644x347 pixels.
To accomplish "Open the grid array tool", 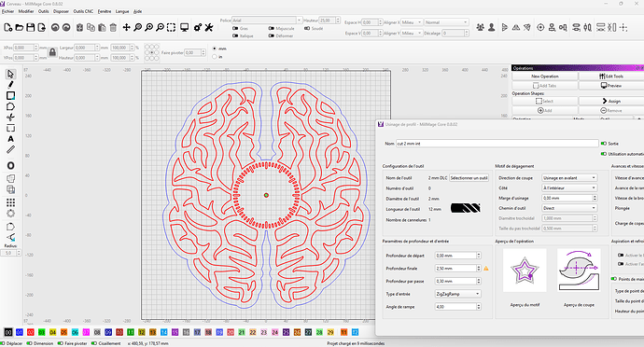I will 10,202.
